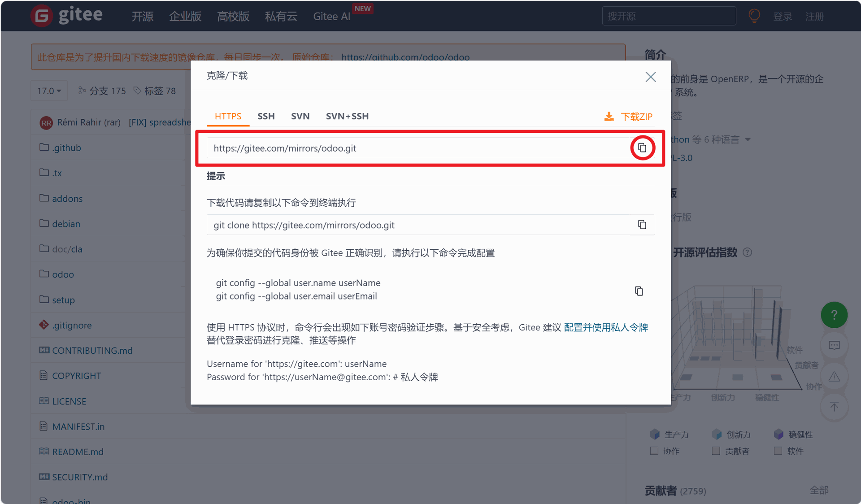Switch to the SVN+SSH tab
Viewport: 861px width, 504px height.
(x=347, y=116)
